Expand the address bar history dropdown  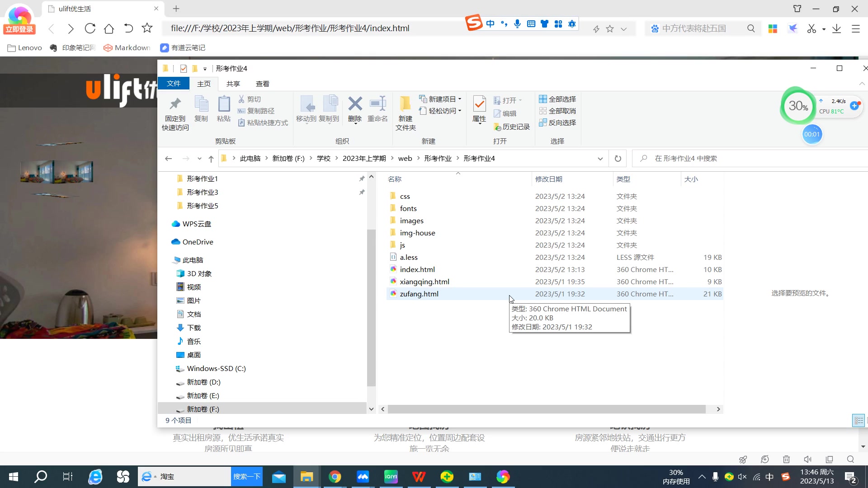click(x=600, y=159)
